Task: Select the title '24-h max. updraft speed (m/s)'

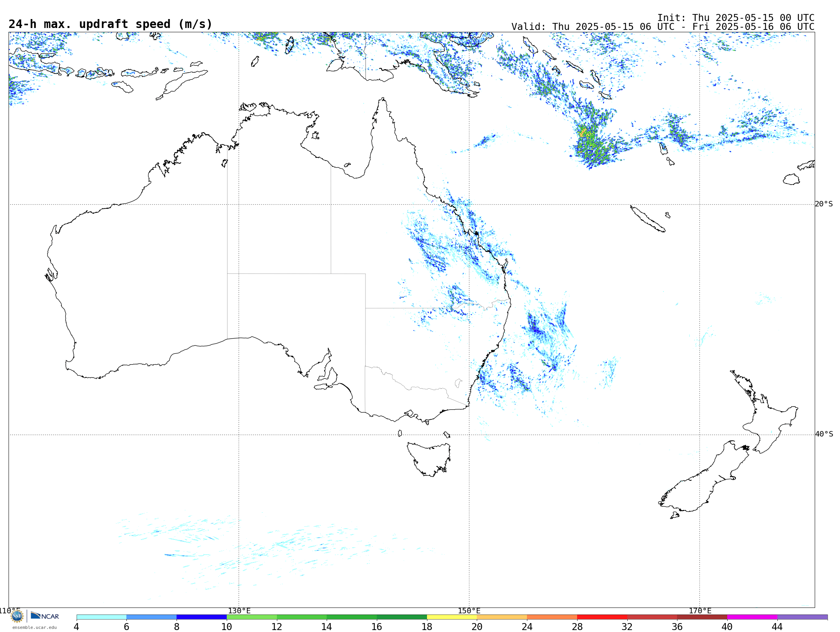Action: tap(110, 24)
